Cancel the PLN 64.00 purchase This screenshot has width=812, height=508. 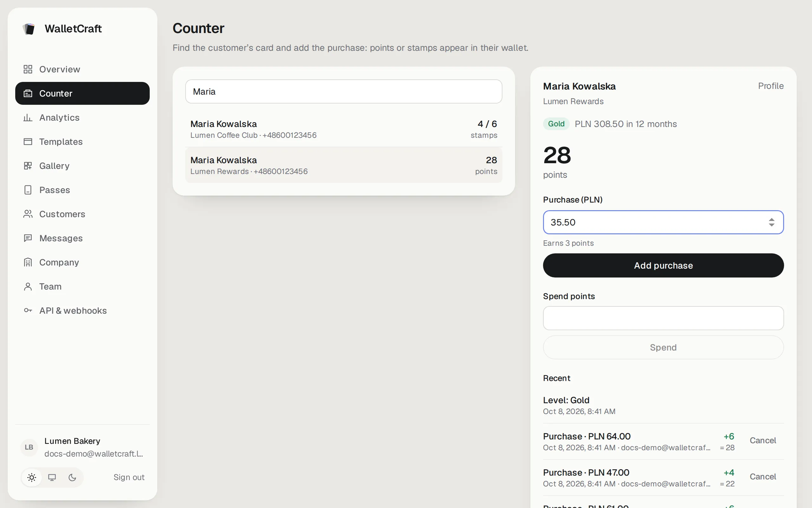click(x=763, y=440)
